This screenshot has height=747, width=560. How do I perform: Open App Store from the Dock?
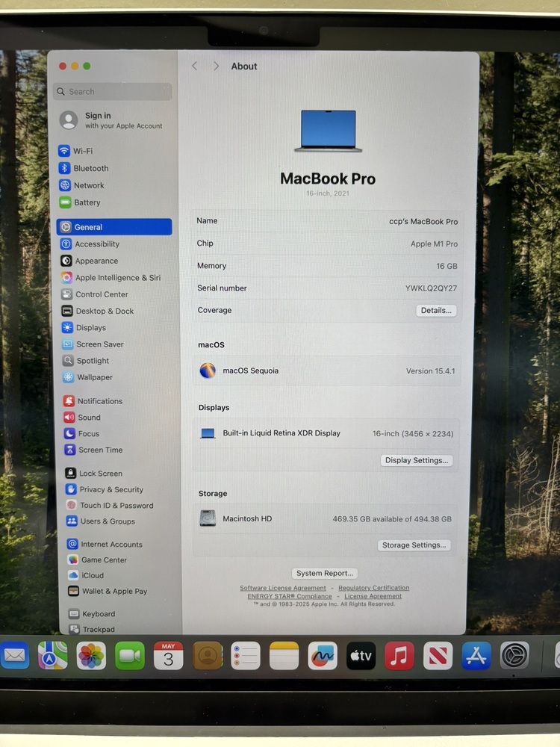[x=476, y=656]
